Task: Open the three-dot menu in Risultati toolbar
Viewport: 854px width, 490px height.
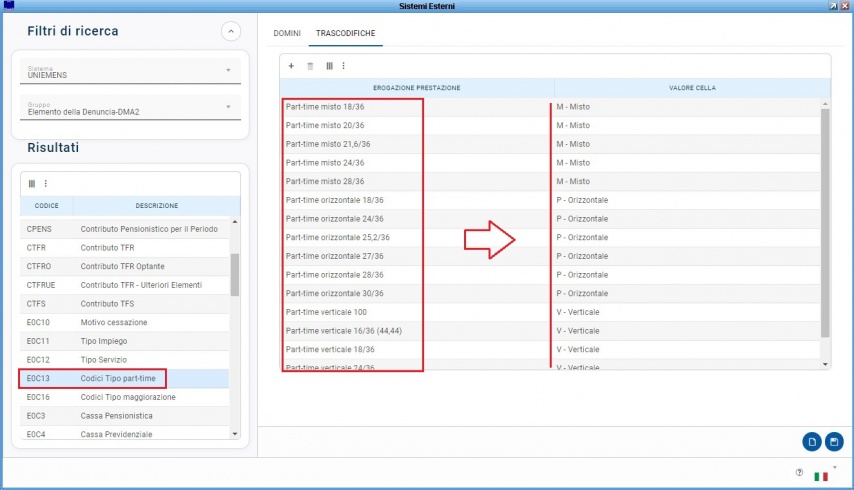Action: (x=45, y=183)
